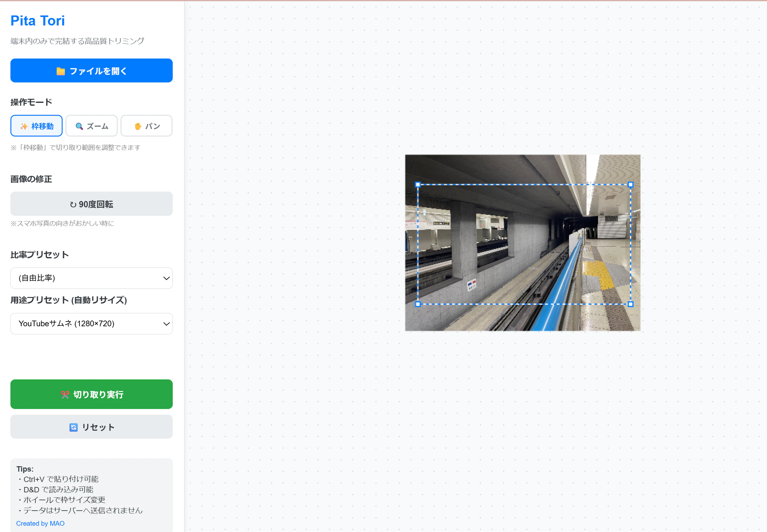Image resolution: width=767 pixels, height=532 pixels.
Task: Click the chevron on 自由比率 combo box
Action: [x=166, y=278]
